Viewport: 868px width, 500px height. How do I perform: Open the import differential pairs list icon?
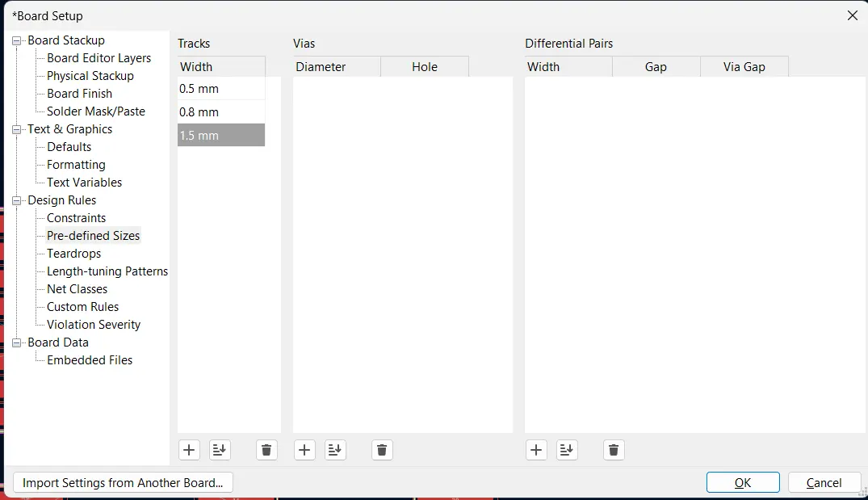click(x=567, y=450)
